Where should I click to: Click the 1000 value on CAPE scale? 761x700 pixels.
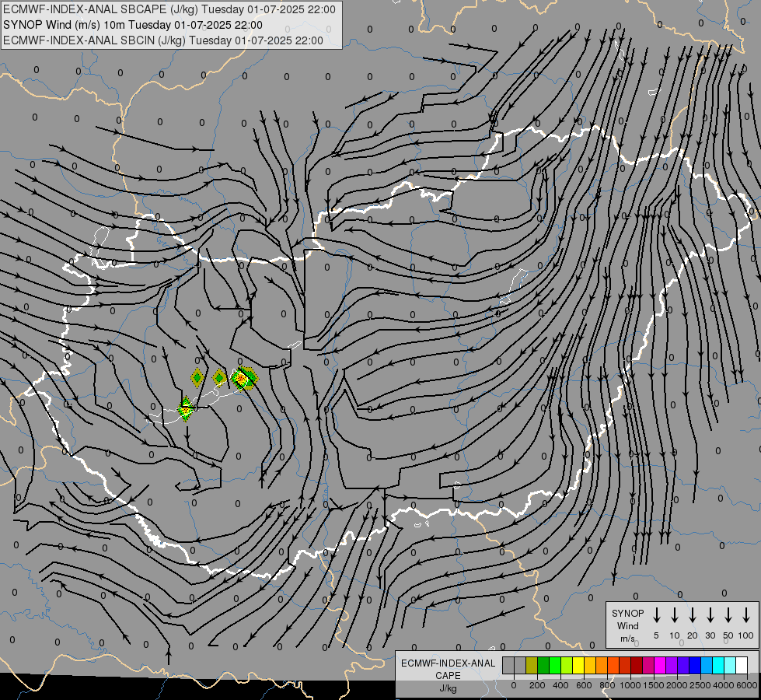630,685
